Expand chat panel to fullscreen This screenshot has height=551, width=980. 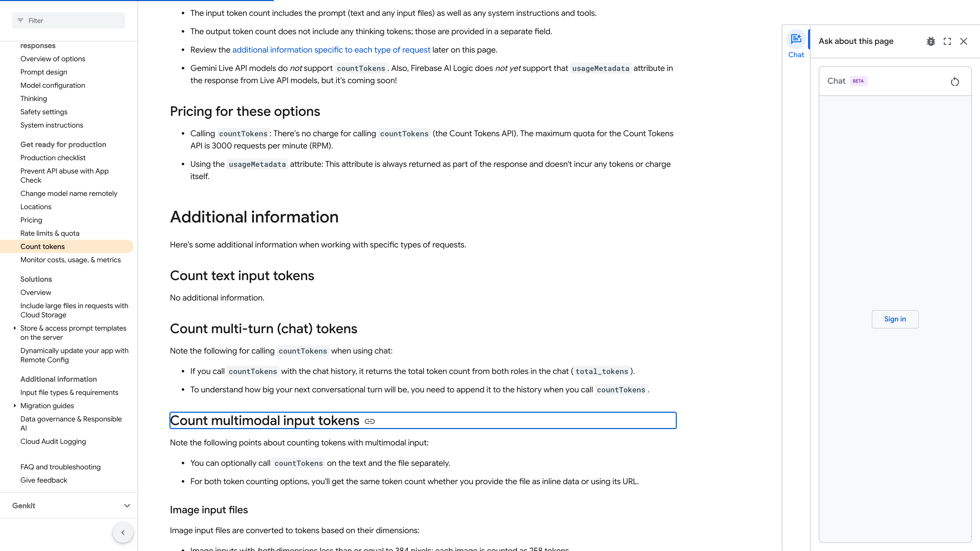pyautogui.click(x=947, y=41)
